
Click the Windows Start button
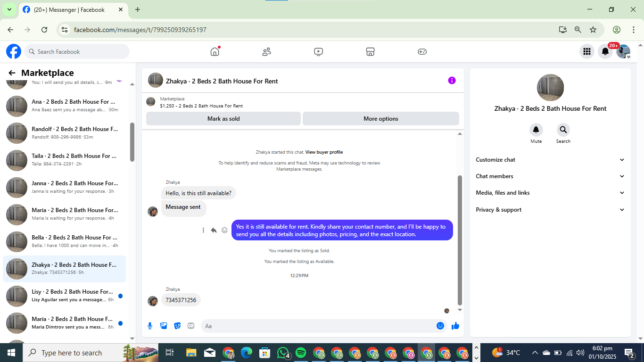(x=11, y=353)
